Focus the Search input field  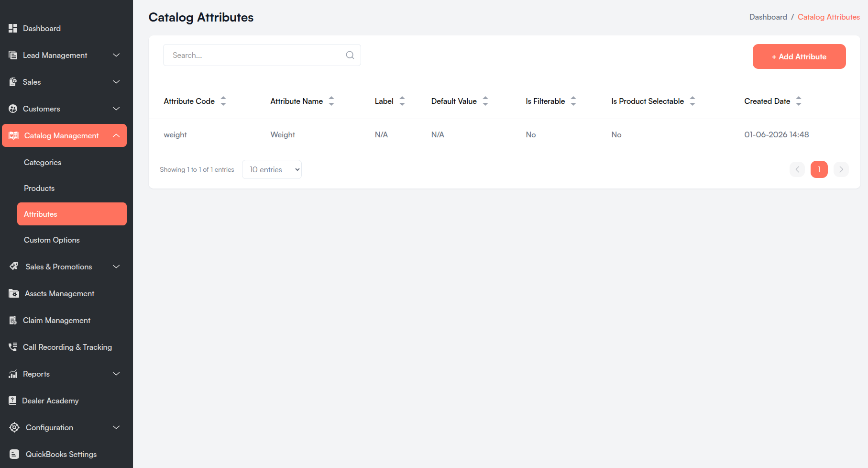pos(262,55)
